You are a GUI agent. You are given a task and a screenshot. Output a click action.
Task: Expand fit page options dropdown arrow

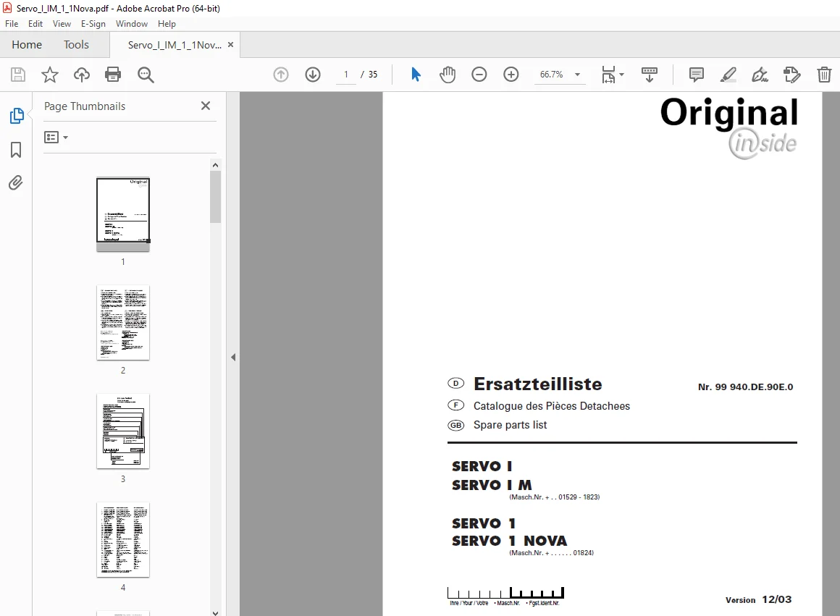pos(621,75)
